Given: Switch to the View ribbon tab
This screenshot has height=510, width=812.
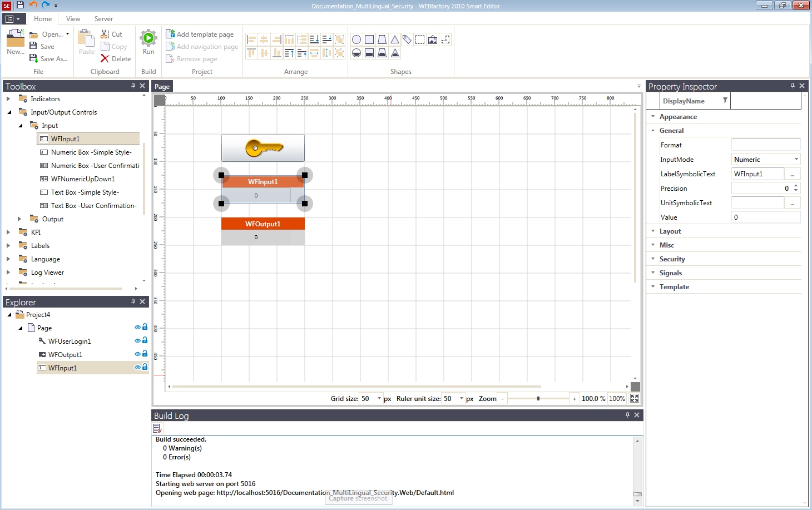Looking at the screenshot, I should pyautogui.click(x=73, y=19).
